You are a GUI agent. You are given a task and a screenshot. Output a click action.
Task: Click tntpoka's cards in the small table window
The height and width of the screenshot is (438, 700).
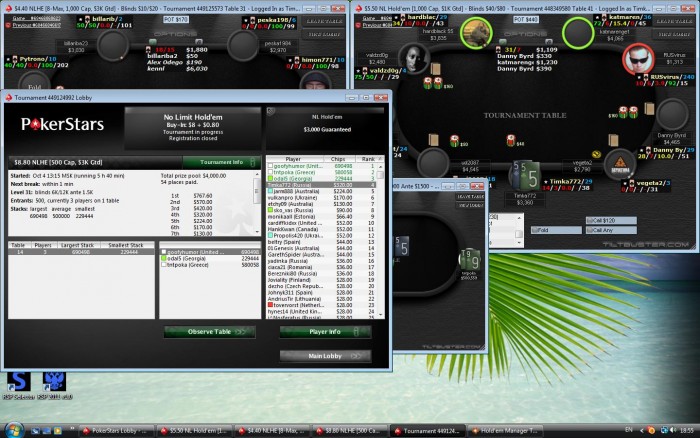coord(471,259)
